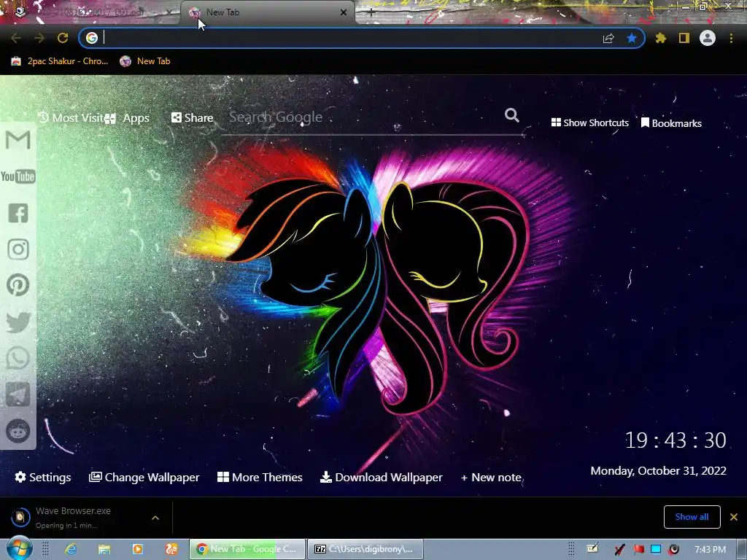Switch to the first PDF tab
Image resolution: width=747 pixels, height=560 pixels.
[90, 12]
